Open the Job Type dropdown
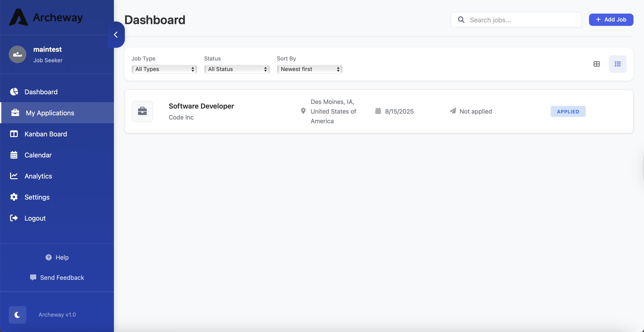Viewport: 644px width, 332px height. pos(164,69)
